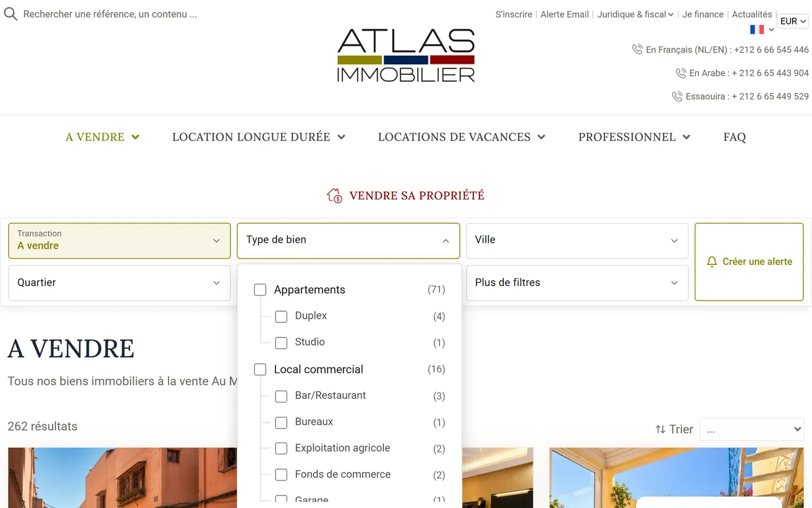Viewport: 812px width, 508px height.
Task: Open the Ville dropdown
Action: pos(577,241)
